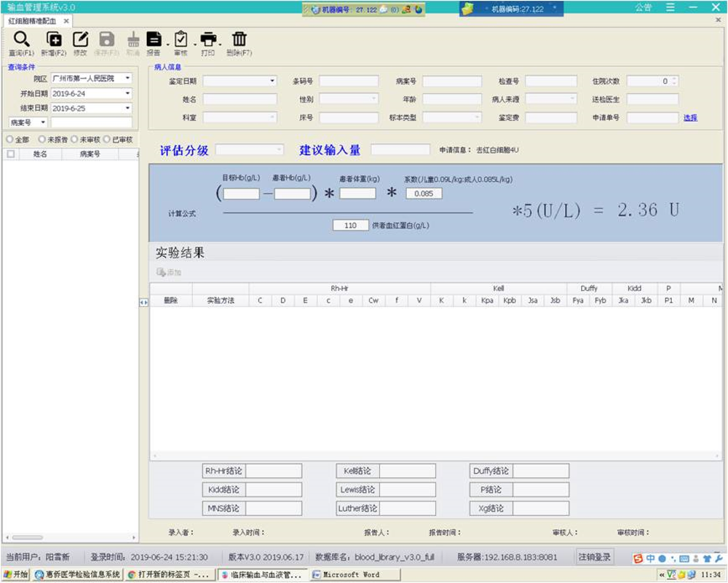Click the 审核 review clipboard icon

point(181,40)
